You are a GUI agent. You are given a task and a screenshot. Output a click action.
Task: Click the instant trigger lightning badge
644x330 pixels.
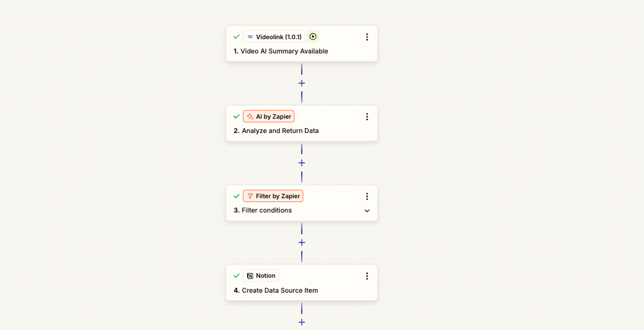click(x=313, y=37)
